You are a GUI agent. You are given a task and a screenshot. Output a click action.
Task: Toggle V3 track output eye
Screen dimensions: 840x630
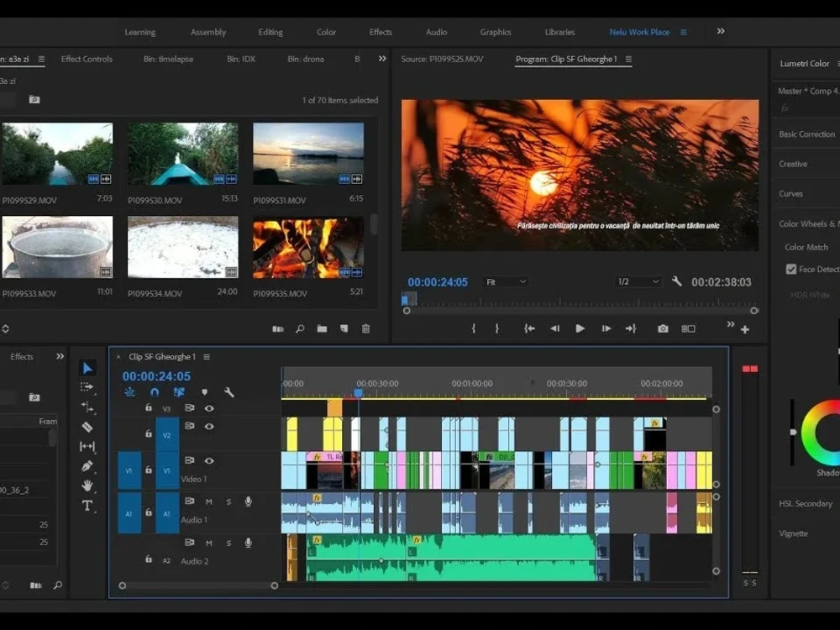209,408
